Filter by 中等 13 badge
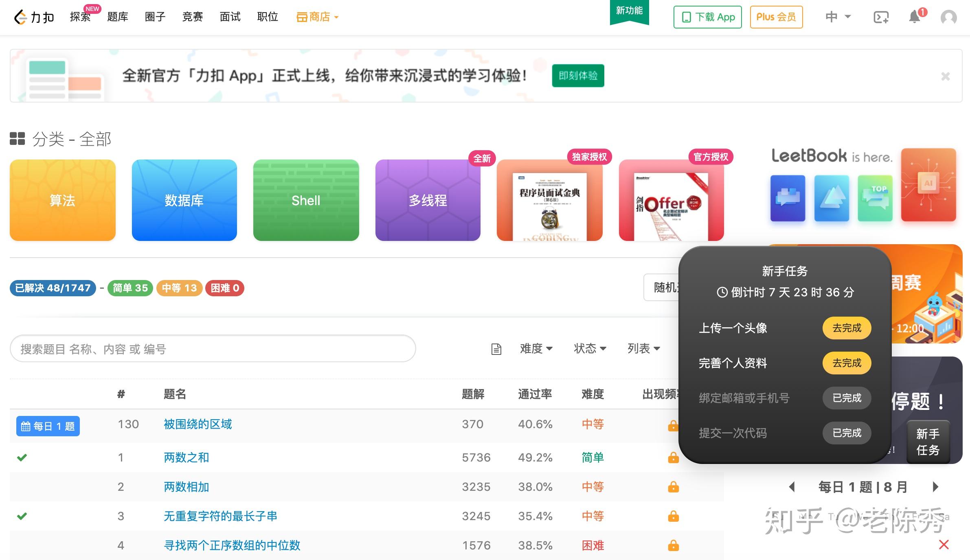Image resolution: width=970 pixels, height=560 pixels. pyautogui.click(x=179, y=288)
